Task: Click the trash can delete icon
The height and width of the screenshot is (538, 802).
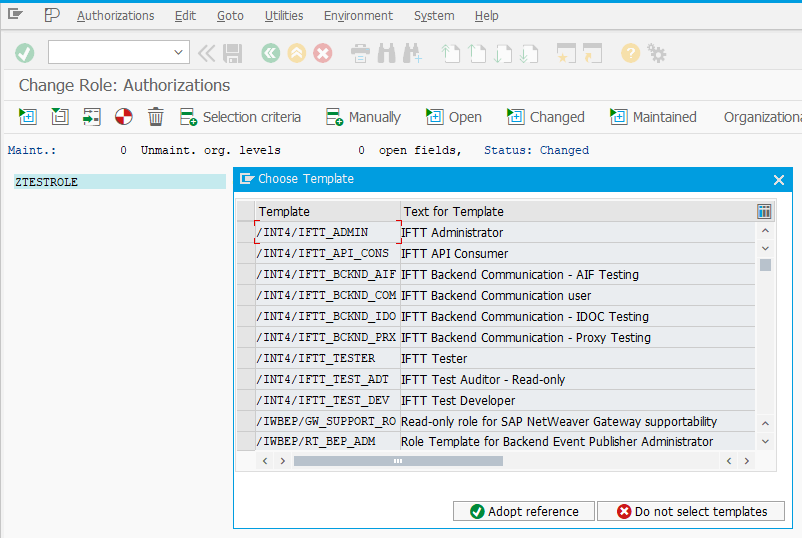Action: 156,117
